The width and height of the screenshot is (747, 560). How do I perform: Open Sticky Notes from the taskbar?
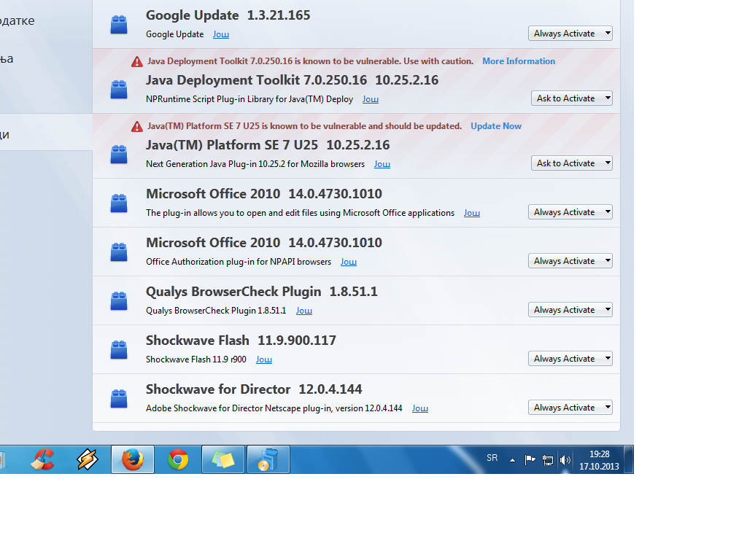tap(223, 459)
